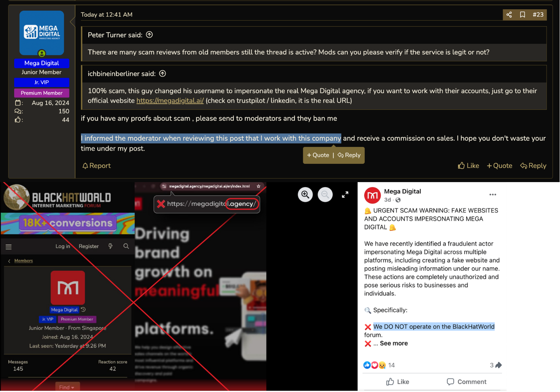
Task: Click the messages icon next to 150
Action: click(x=18, y=111)
